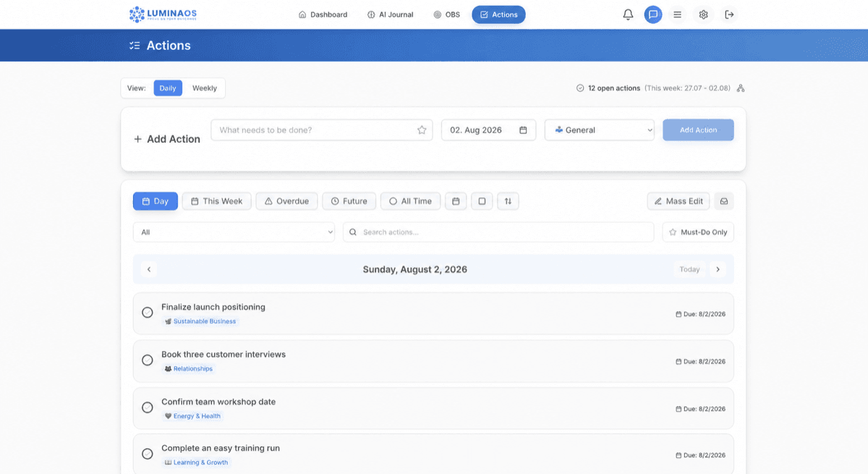The height and width of the screenshot is (474, 868).
Task: Click the calendar-only filter icon button
Action: click(x=456, y=201)
